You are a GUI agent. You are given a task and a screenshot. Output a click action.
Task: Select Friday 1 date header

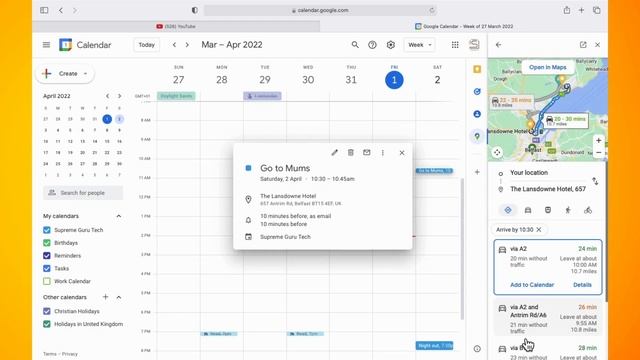tap(394, 80)
